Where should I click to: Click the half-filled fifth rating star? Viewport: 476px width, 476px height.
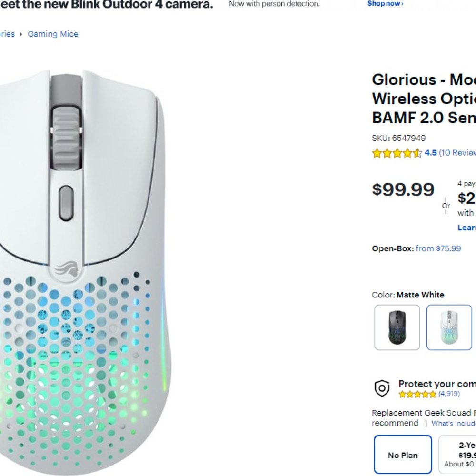(418, 153)
